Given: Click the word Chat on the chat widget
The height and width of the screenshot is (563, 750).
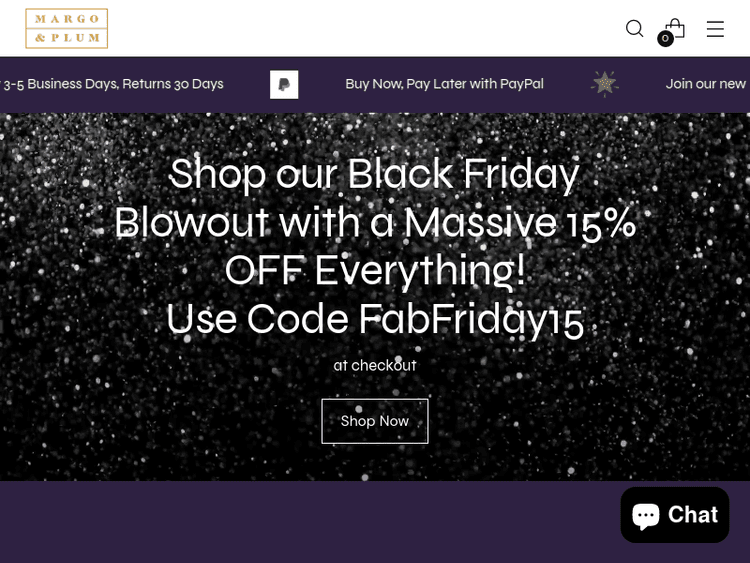Looking at the screenshot, I should pyautogui.click(x=693, y=515).
